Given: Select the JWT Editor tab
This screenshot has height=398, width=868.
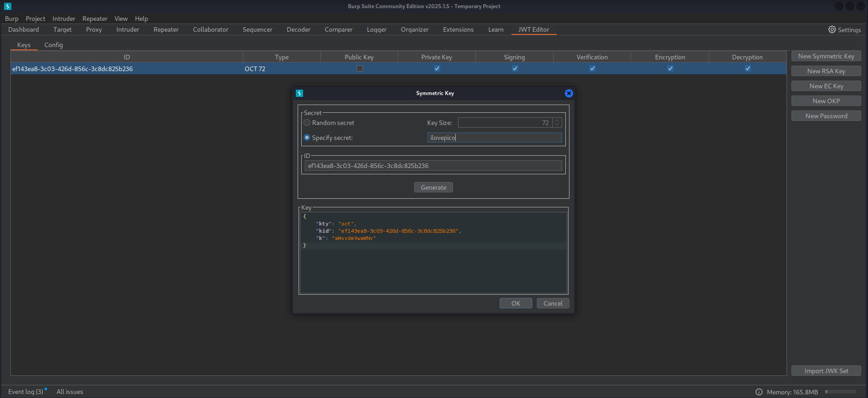Looking at the screenshot, I should pyautogui.click(x=534, y=29).
